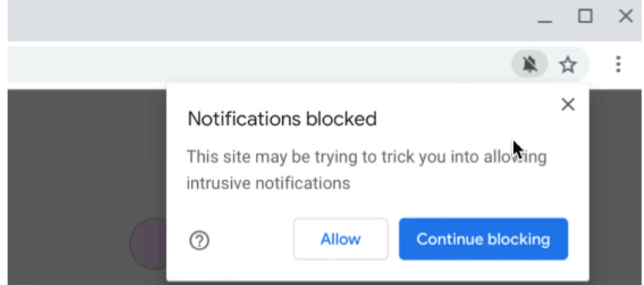Toggle the crossed-out bell in omnibox

[x=529, y=64]
